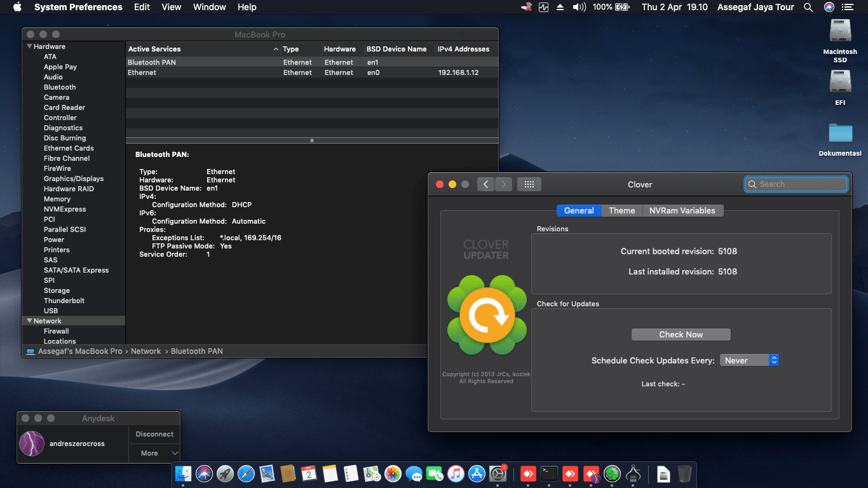
Task: Go back in Clover preferences pane
Action: coord(485,184)
